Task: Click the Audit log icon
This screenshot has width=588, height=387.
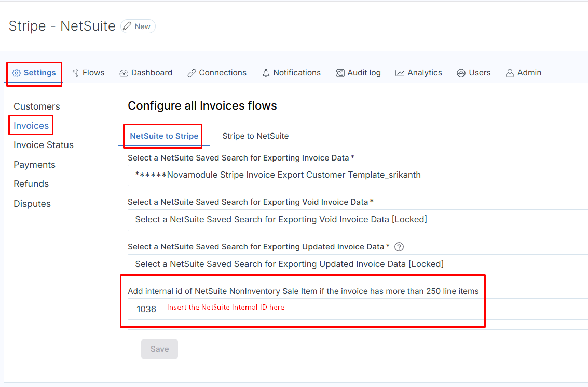Action: click(340, 73)
